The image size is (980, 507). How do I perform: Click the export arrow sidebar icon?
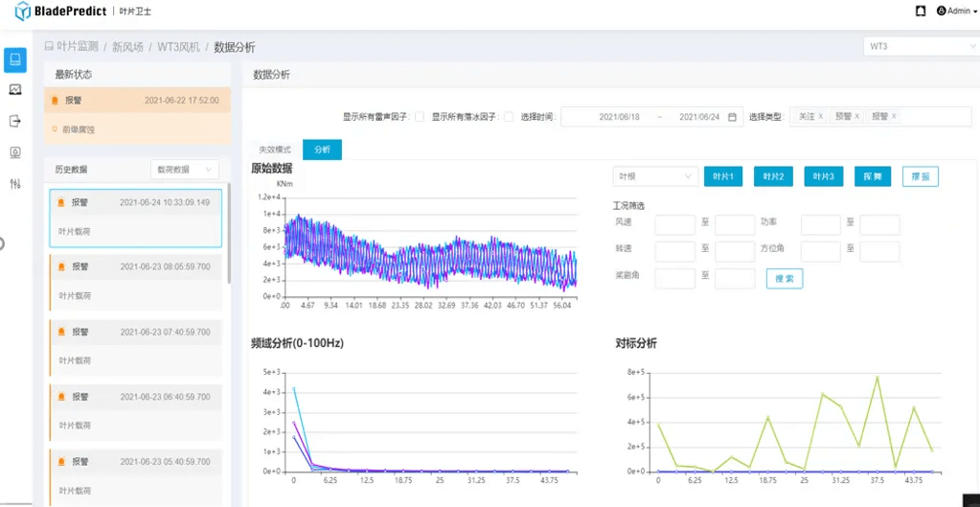(x=15, y=122)
